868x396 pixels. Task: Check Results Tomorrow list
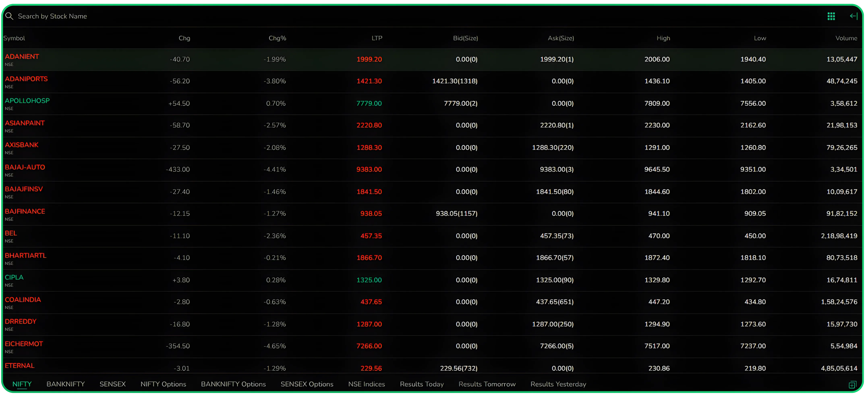click(487, 384)
